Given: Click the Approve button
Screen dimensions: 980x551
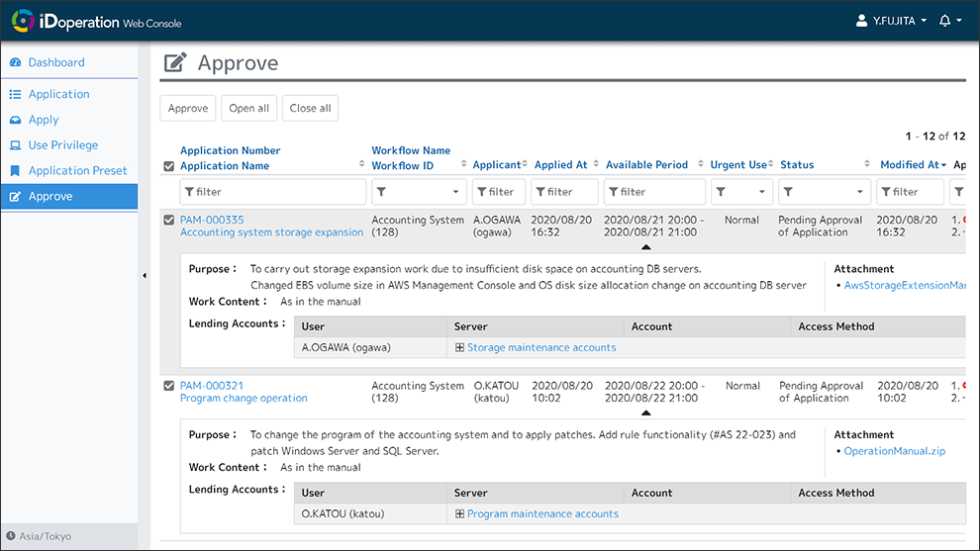Looking at the screenshot, I should [188, 108].
